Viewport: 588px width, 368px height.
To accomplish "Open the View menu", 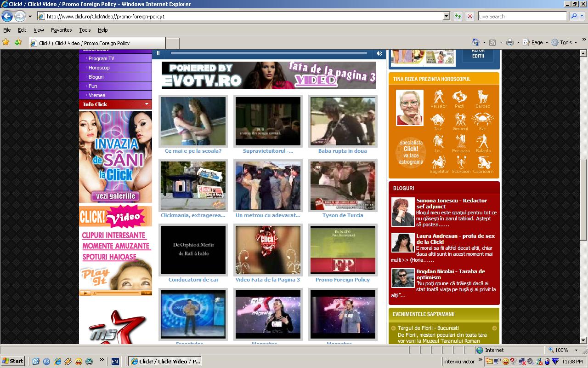I will pyautogui.click(x=39, y=30).
